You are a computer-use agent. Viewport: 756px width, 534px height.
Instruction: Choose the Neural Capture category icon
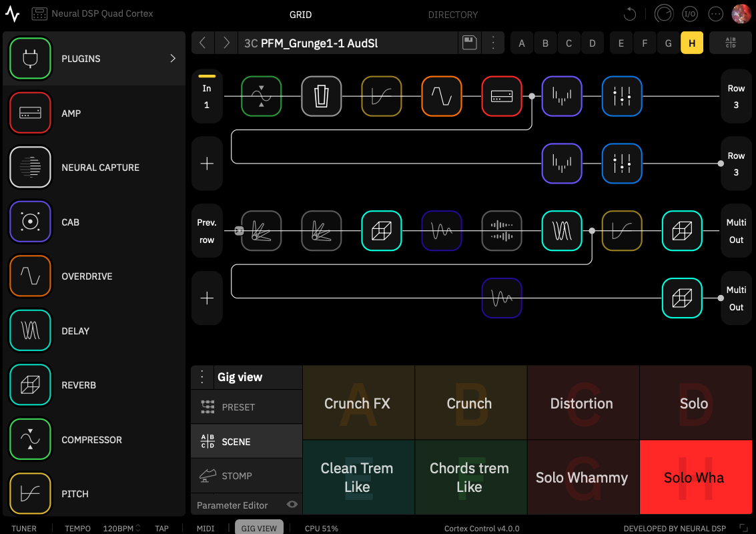tap(30, 168)
